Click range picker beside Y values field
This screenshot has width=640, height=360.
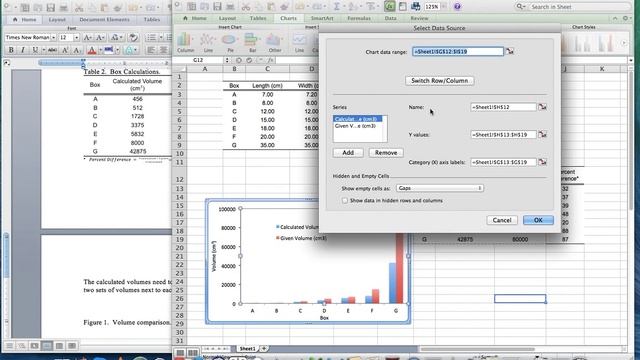point(542,134)
